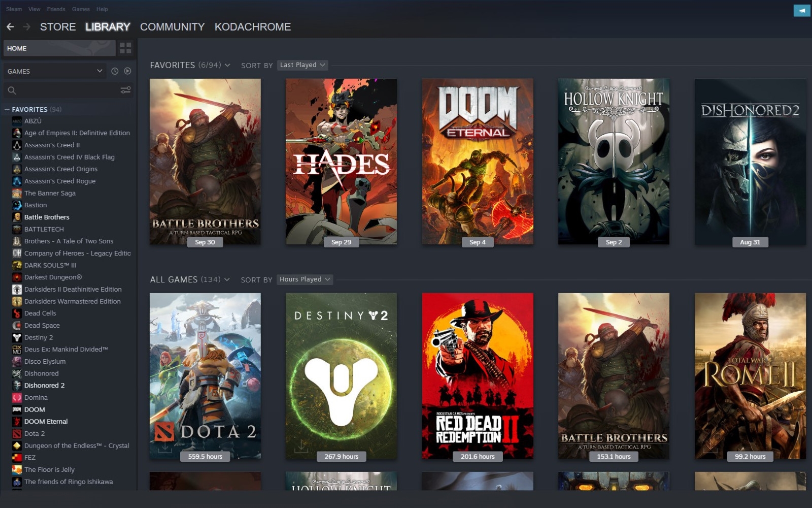Click the announcements icon at top right

click(x=802, y=10)
